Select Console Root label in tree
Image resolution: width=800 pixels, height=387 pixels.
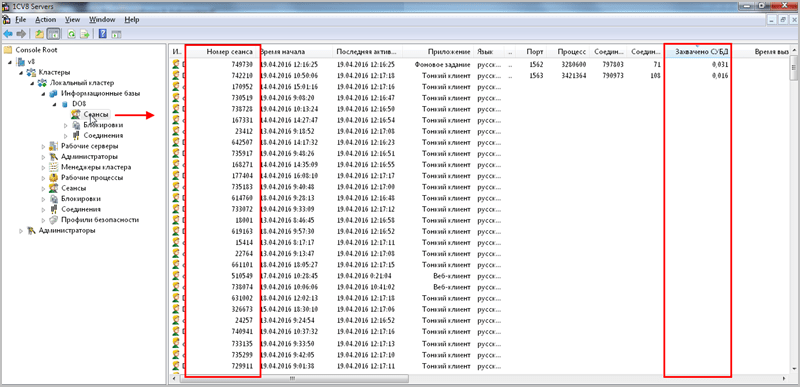36,50
